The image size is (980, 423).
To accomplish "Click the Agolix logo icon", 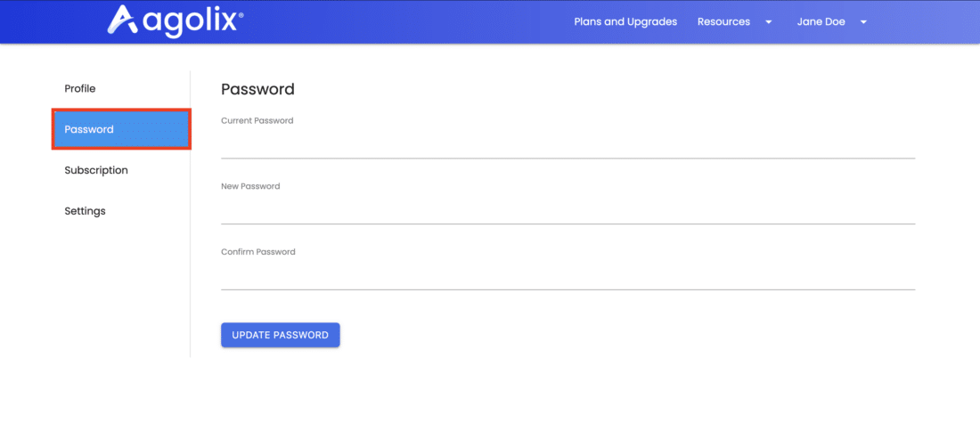I will coord(122,20).
